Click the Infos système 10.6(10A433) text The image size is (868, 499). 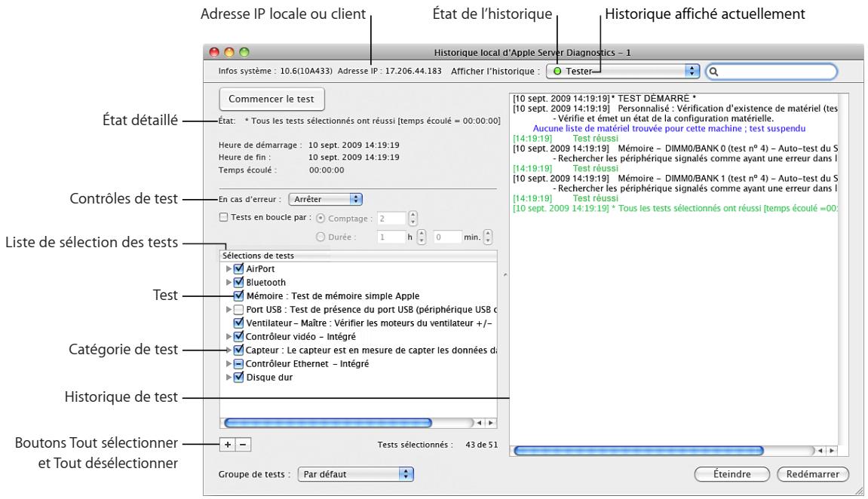[275, 71]
